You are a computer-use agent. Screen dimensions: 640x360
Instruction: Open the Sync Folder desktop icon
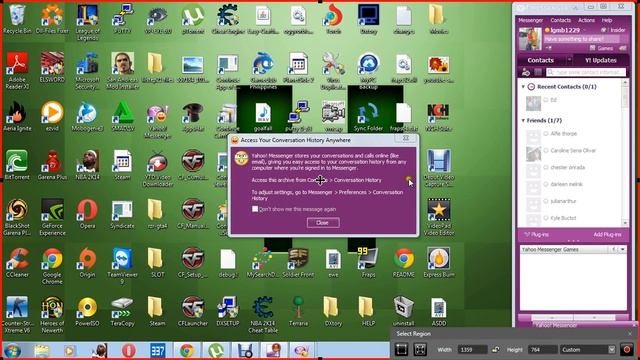click(x=368, y=116)
